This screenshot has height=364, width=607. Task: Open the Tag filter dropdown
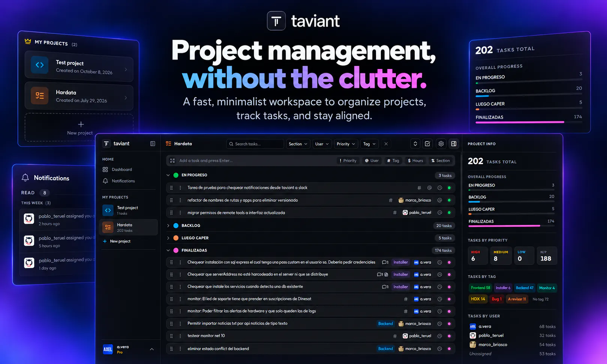tap(369, 144)
